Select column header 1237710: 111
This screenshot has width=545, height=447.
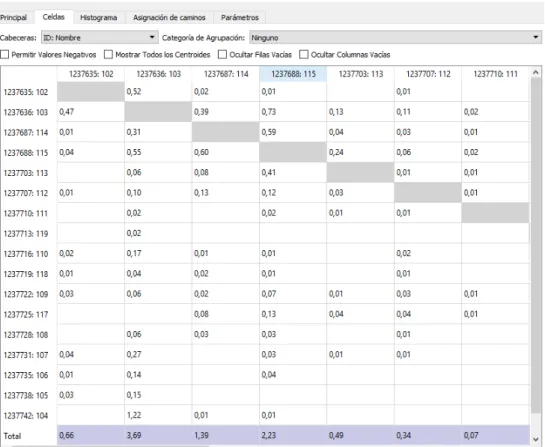click(x=496, y=74)
